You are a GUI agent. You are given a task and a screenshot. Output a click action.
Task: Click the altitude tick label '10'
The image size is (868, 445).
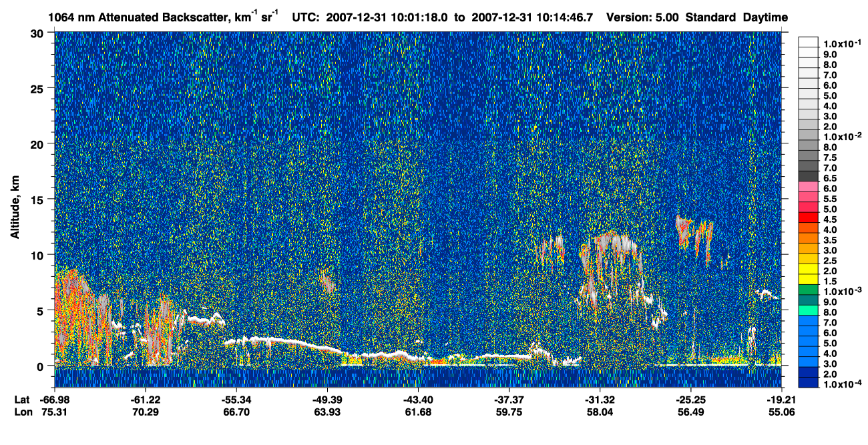point(39,254)
